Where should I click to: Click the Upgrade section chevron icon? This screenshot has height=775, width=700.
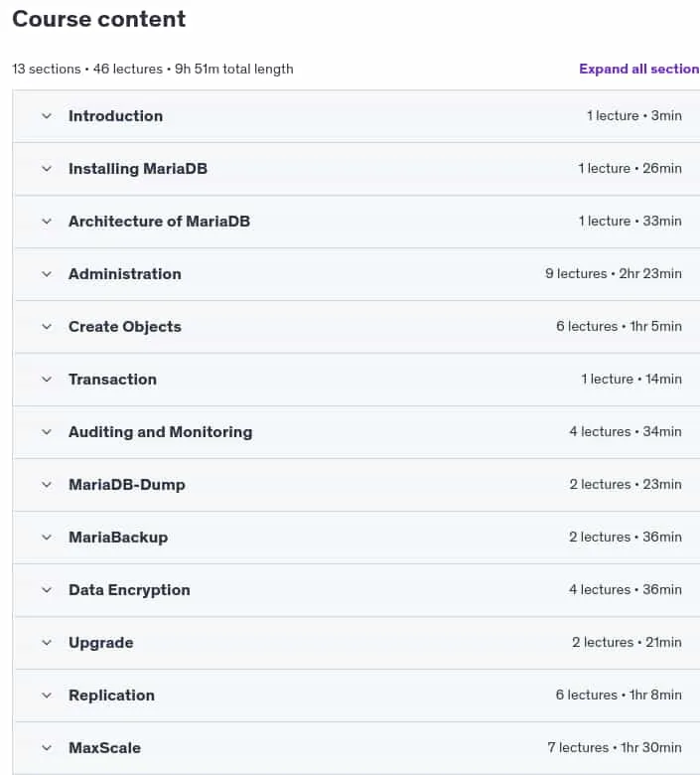click(x=47, y=643)
